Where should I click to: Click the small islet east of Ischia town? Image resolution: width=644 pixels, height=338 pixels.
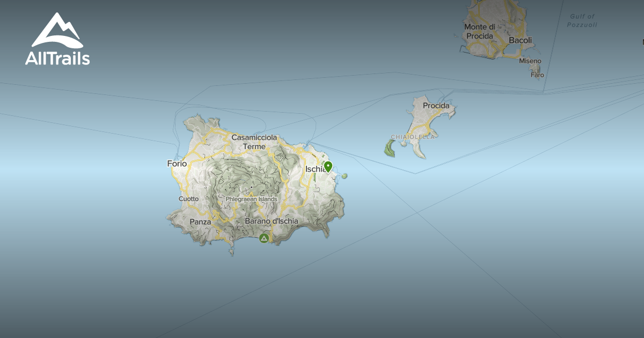point(344,175)
